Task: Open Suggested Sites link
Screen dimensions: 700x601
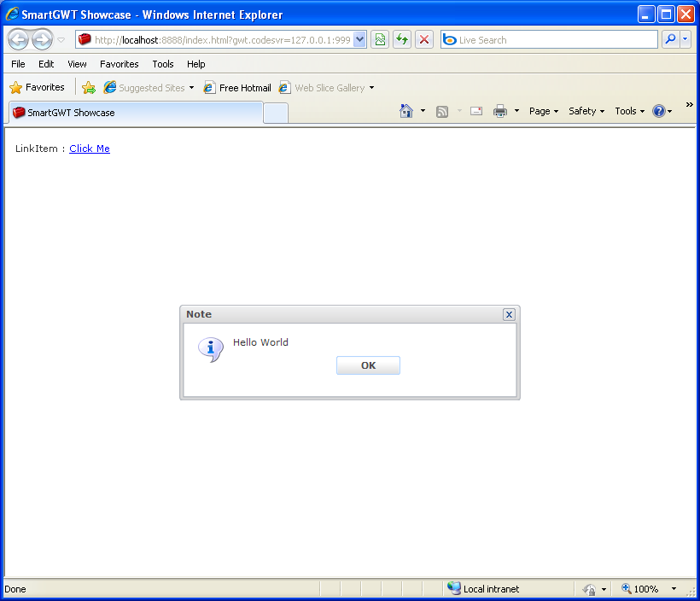Action: coord(144,88)
